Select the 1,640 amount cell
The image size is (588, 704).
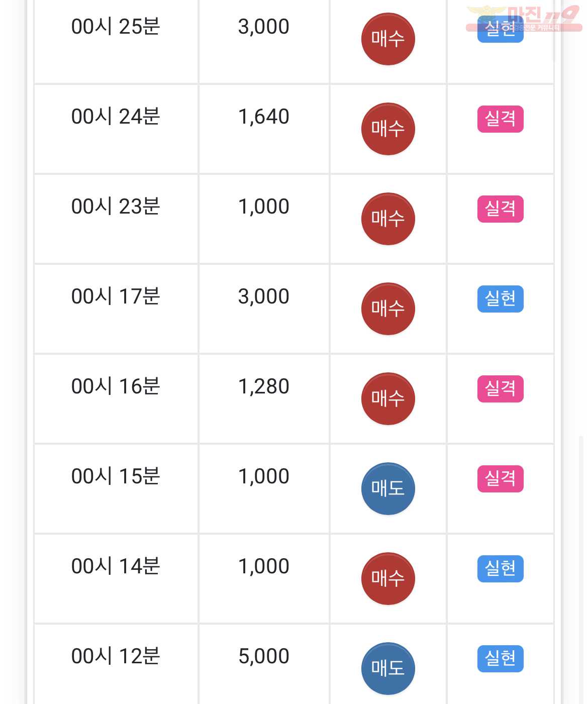coord(264,129)
